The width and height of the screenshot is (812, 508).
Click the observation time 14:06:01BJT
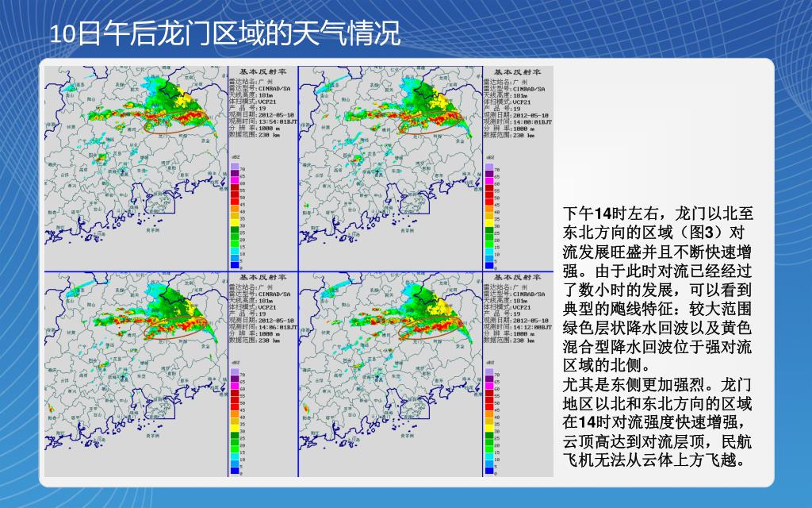278,327
